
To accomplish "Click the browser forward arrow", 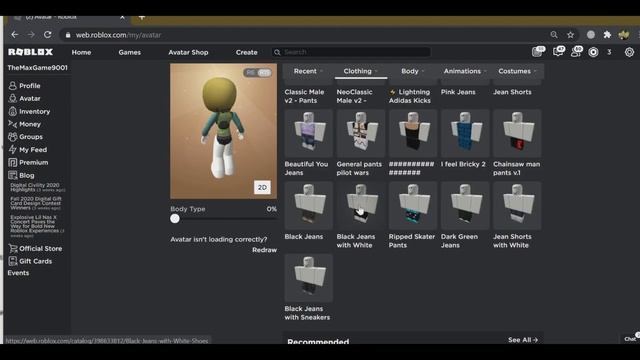I will pyautogui.click(x=31, y=35).
